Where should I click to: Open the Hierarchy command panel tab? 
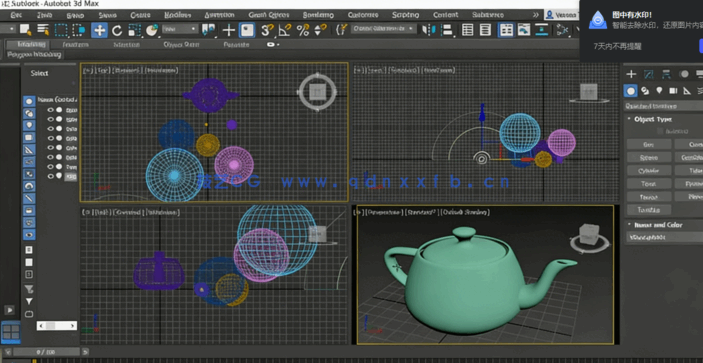coord(666,74)
